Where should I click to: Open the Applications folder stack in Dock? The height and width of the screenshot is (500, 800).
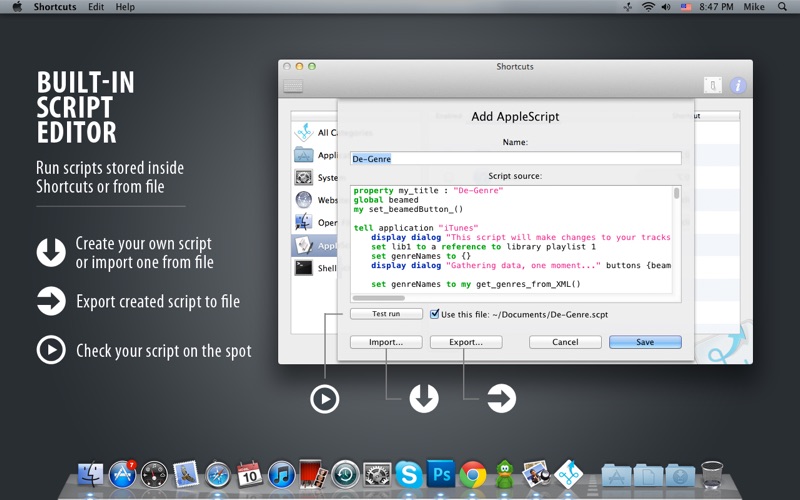[x=617, y=476]
